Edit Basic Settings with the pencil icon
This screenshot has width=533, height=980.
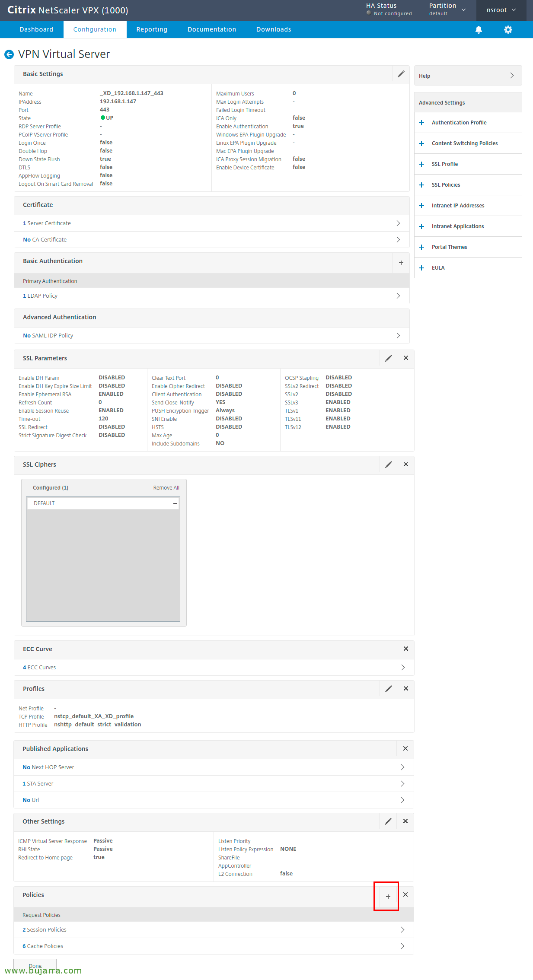tap(401, 74)
